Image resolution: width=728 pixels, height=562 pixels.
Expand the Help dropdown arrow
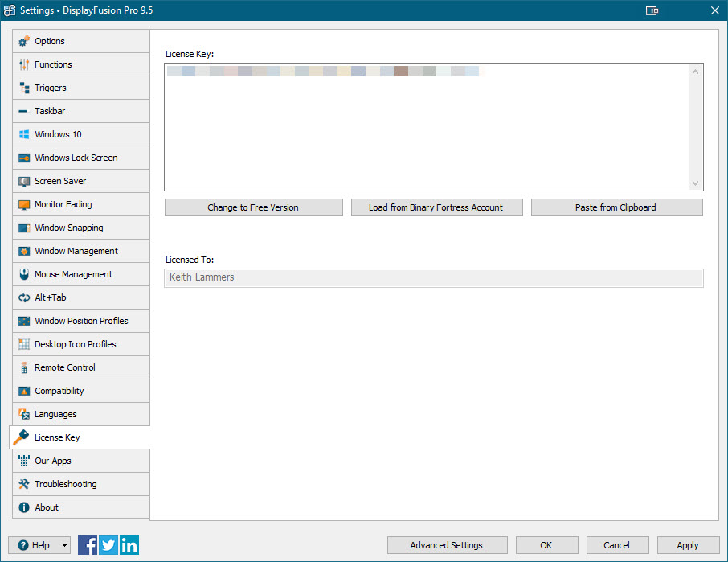click(x=64, y=545)
